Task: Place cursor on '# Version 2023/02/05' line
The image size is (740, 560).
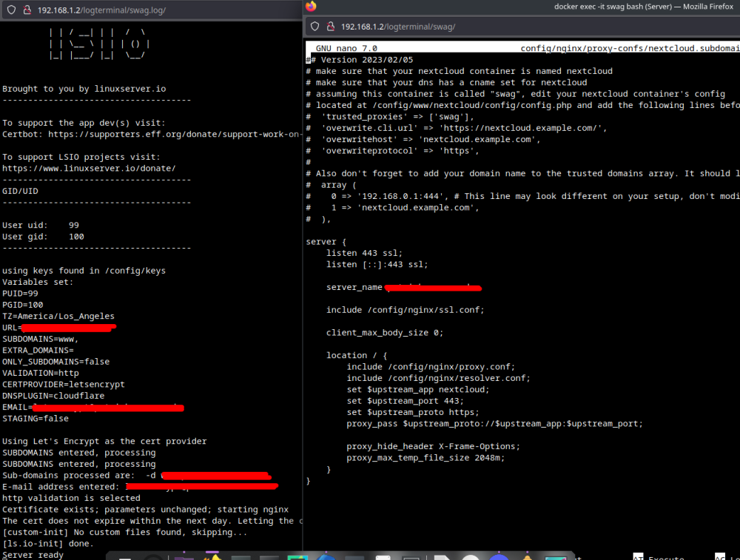Action: pyautogui.click(x=360, y=60)
